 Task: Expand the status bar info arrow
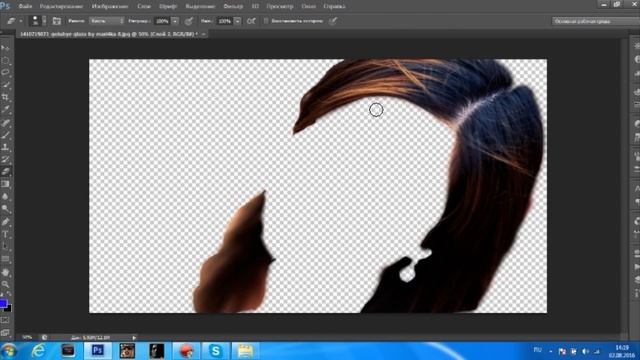(134, 338)
